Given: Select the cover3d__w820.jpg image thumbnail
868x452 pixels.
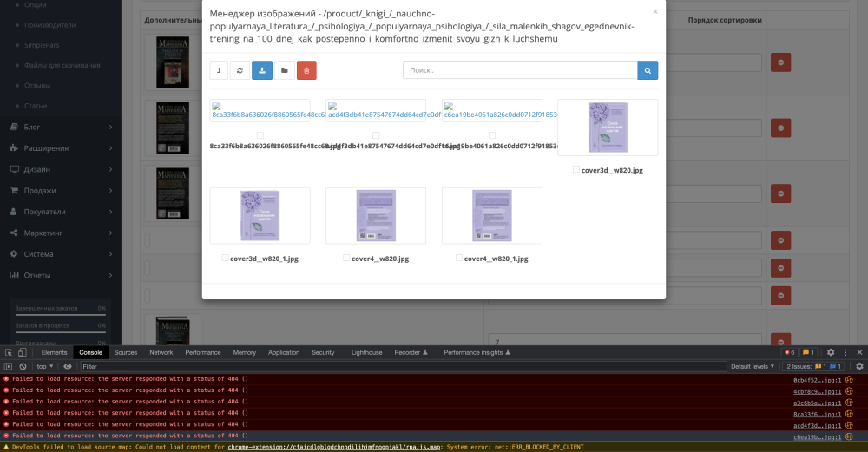Looking at the screenshot, I should click(608, 128).
